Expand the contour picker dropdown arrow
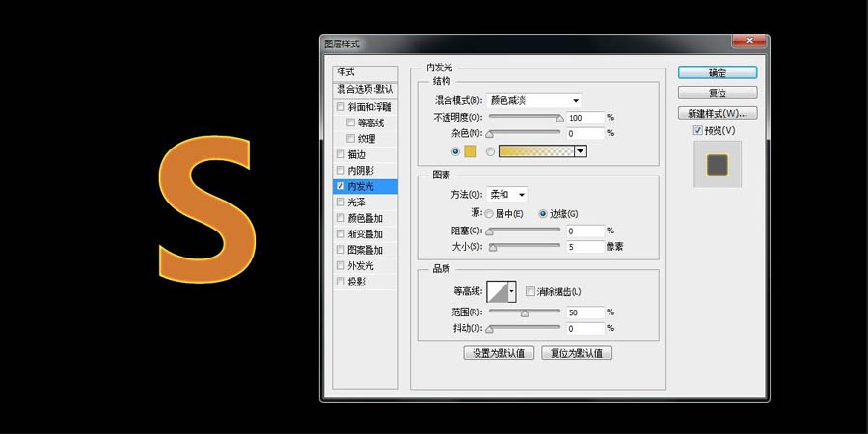The height and width of the screenshot is (434, 868). tap(512, 291)
